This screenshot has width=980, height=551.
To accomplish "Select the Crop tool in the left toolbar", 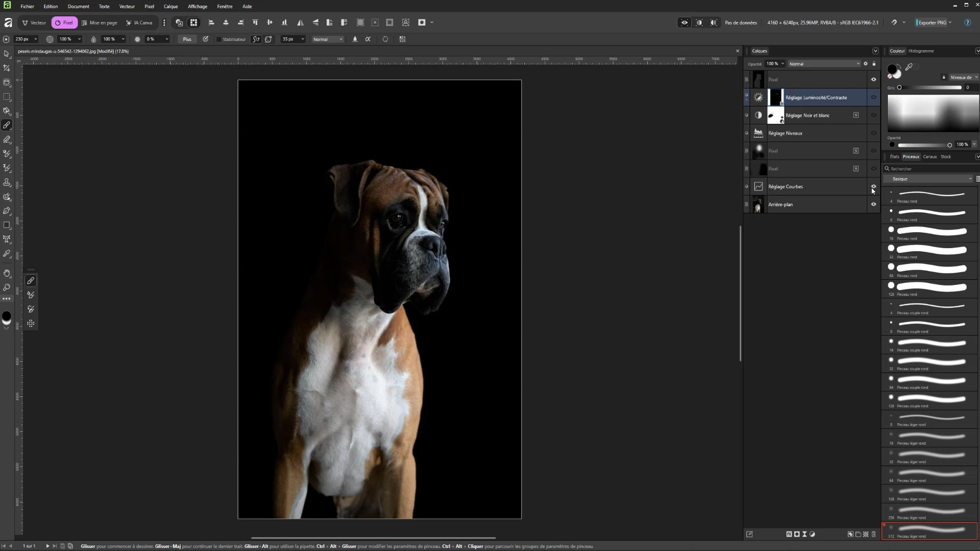I will (x=7, y=68).
